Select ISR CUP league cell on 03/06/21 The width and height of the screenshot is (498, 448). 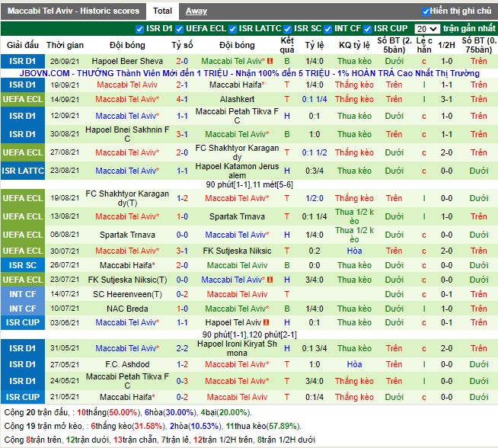coord(23,322)
